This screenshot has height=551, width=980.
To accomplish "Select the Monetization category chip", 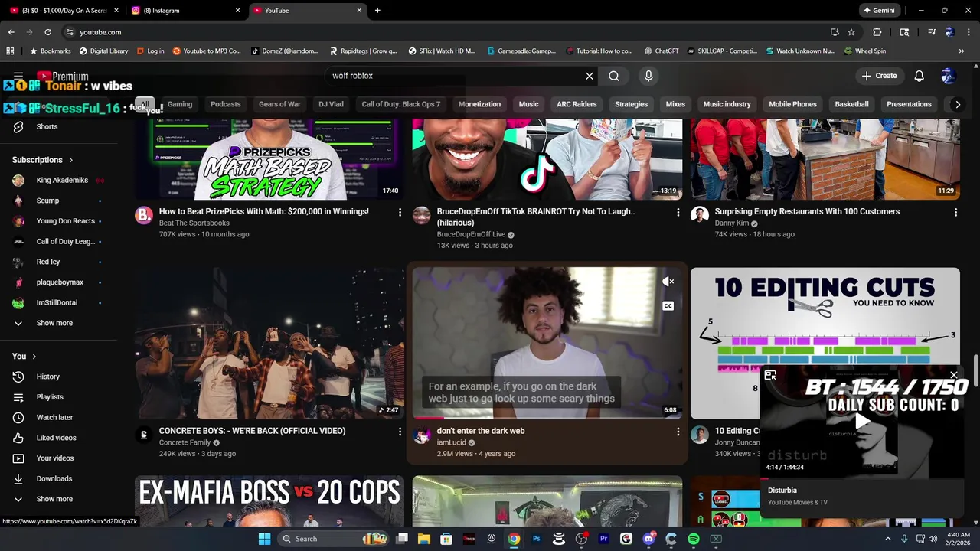I will pos(479,104).
